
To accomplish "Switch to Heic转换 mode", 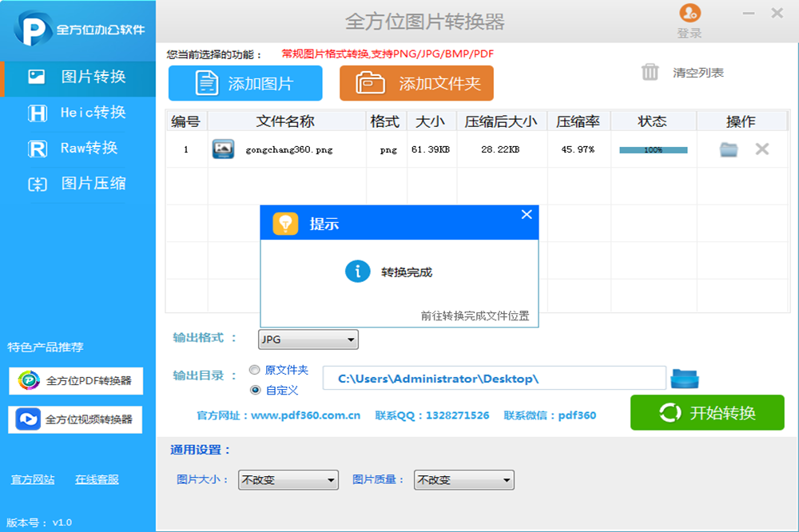I will 78,113.
